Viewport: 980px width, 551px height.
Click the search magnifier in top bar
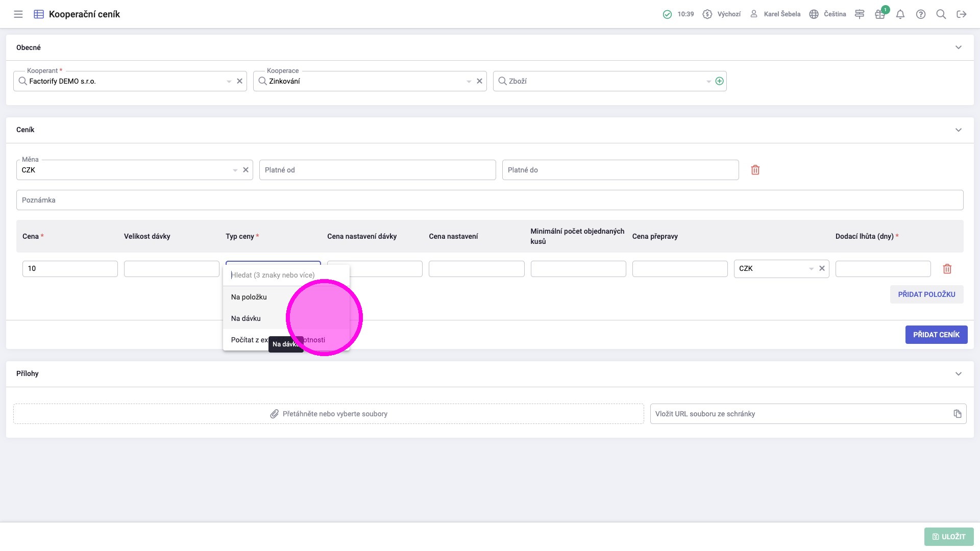tap(941, 14)
